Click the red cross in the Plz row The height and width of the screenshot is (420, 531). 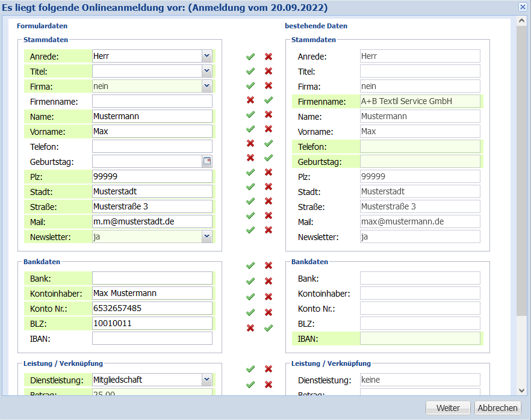coord(269,172)
